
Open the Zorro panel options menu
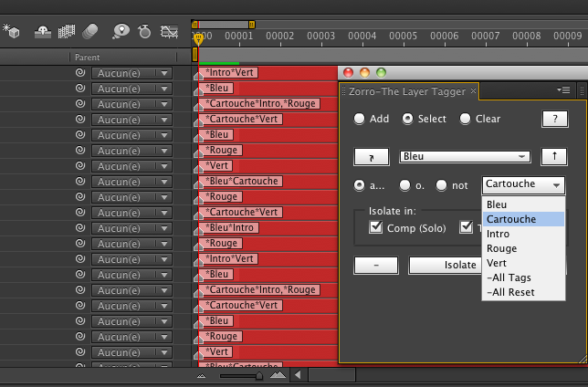[x=563, y=90]
